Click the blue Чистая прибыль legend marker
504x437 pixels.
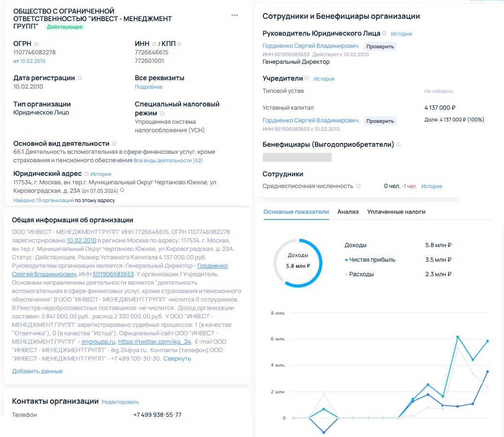346,259
